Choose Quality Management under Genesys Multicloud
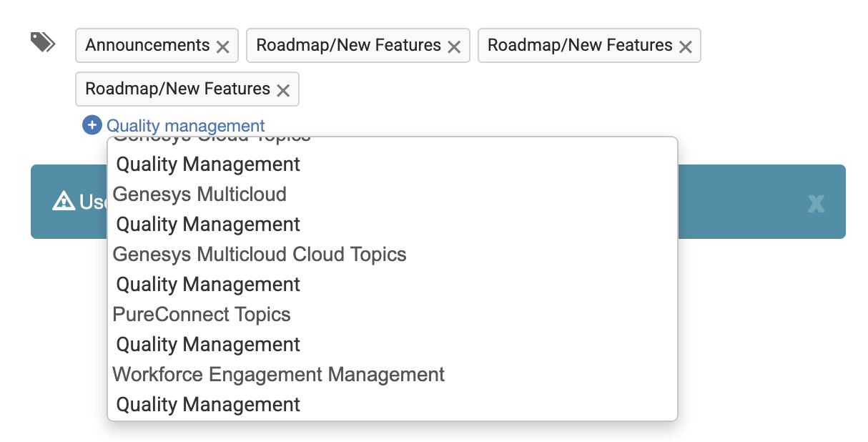 pos(208,225)
